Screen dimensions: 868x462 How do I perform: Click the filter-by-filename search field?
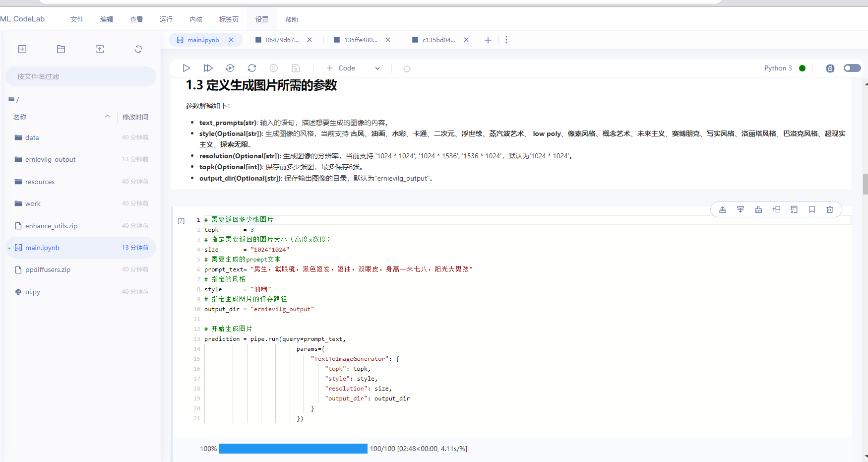tap(81, 76)
